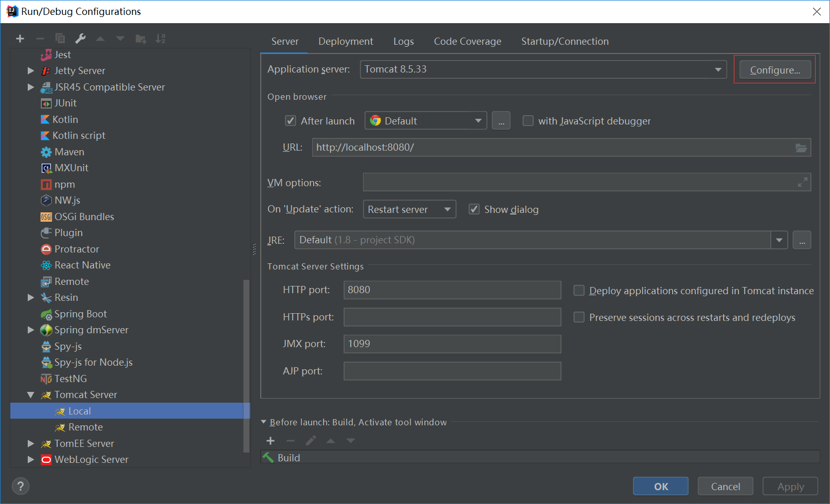Open the Application server dropdown

543,69
